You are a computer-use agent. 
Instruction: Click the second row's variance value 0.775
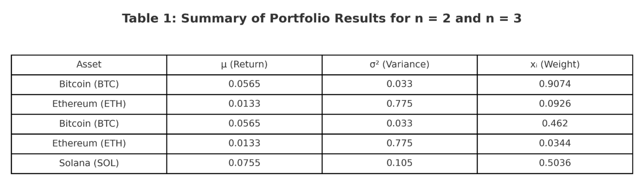pyautogui.click(x=399, y=104)
